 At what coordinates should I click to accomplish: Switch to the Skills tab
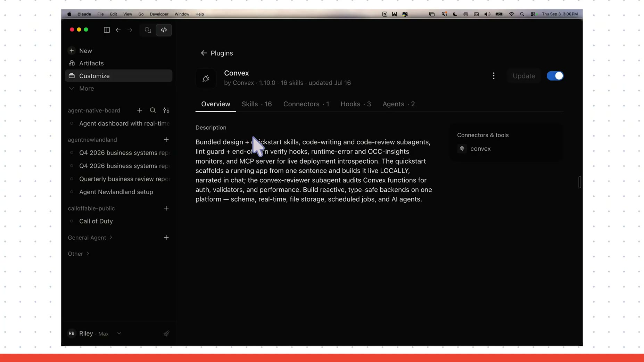257,104
